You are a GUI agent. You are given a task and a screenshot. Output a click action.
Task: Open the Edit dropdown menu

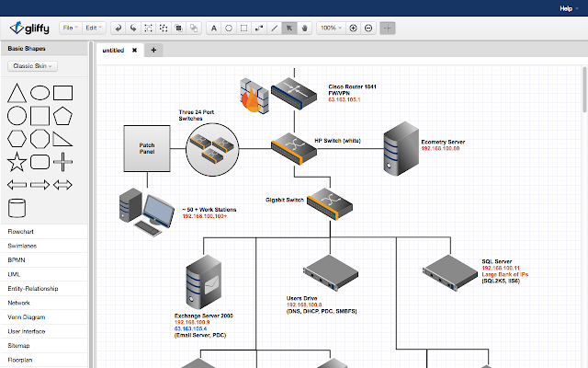(92, 28)
